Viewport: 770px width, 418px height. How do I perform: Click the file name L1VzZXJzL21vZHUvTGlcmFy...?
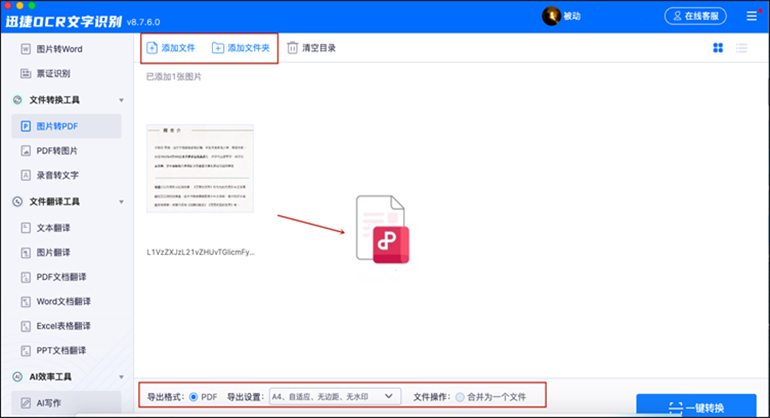(x=200, y=252)
